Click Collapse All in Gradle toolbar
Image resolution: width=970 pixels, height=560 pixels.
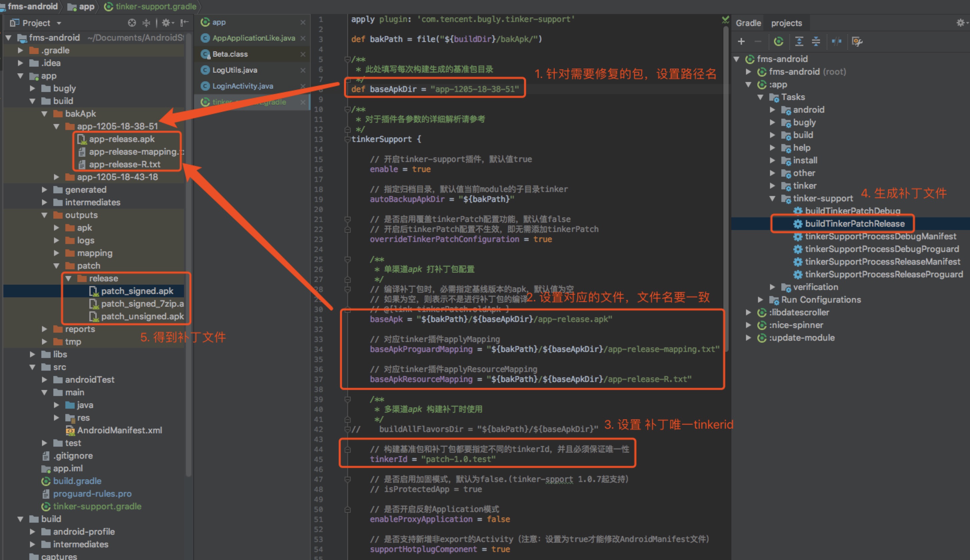[816, 41]
